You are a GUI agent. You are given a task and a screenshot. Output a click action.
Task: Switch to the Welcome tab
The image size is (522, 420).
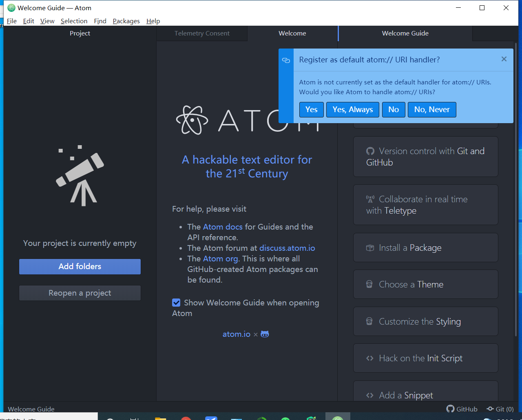coord(292,33)
